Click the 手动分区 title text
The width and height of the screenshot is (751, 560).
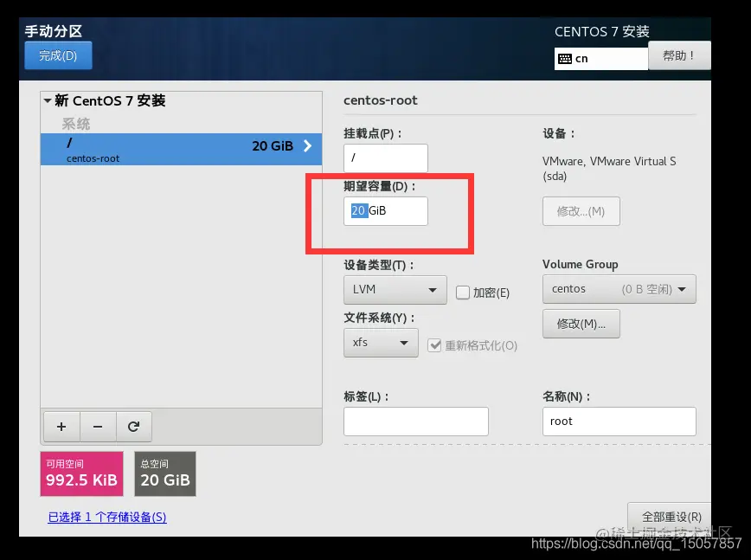click(x=53, y=31)
